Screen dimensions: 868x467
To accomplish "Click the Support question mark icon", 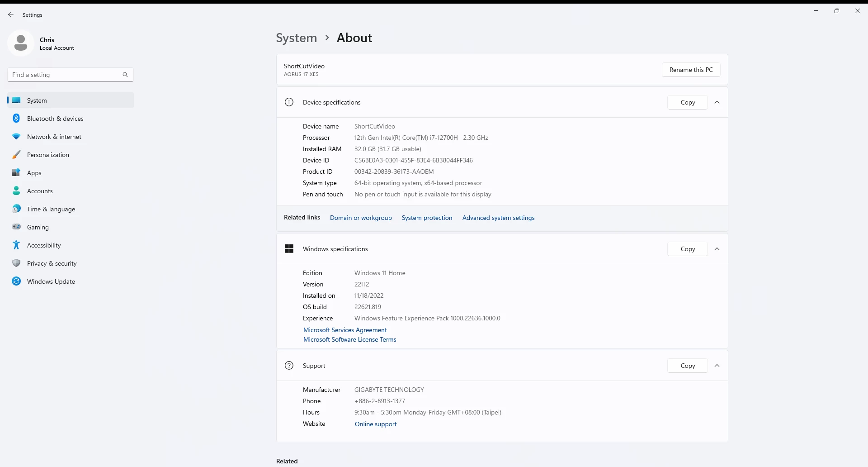I will [289, 366].
